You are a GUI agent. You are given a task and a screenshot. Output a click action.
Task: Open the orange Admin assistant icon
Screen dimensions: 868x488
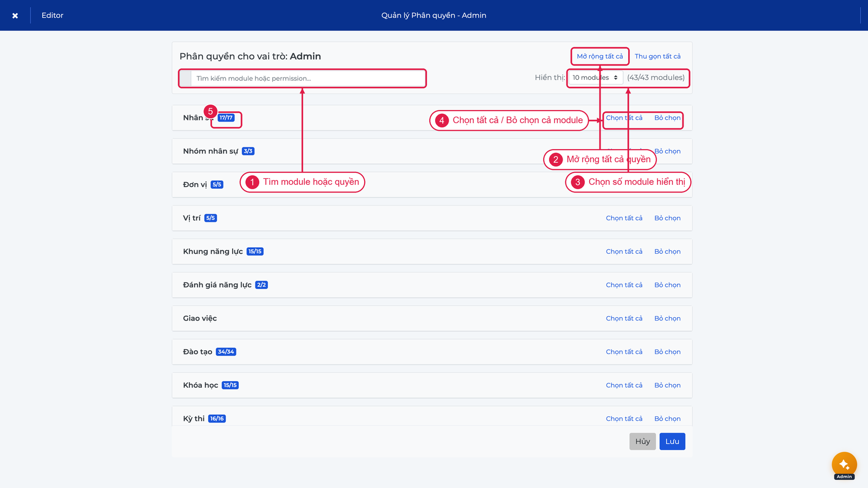(844, 465)
